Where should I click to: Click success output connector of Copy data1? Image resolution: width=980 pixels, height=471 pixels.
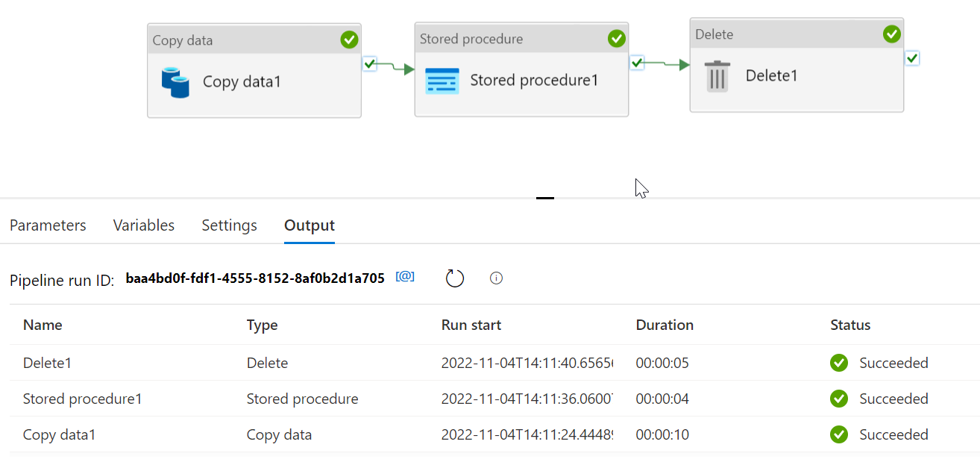pos(370,63)
